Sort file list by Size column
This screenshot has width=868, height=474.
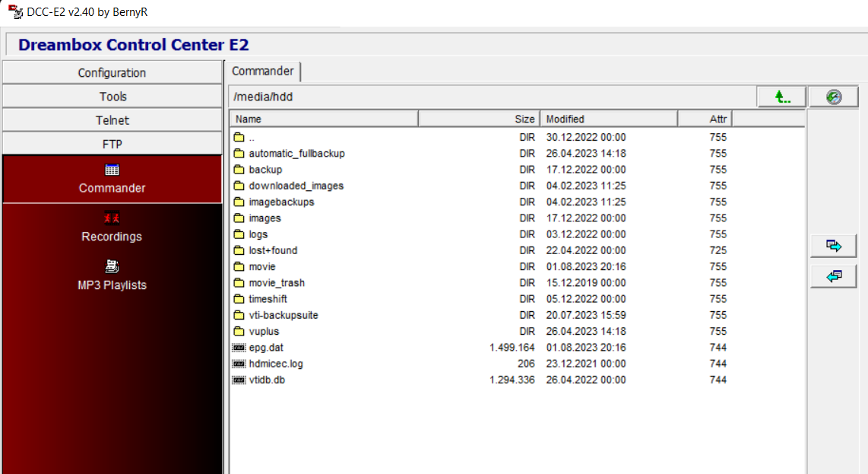pyautogui.click(x=479, y=119)
